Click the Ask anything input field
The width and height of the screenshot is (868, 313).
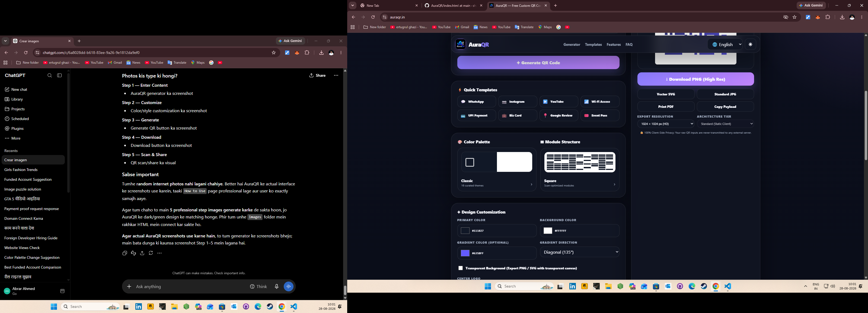[x=190, y=286]
